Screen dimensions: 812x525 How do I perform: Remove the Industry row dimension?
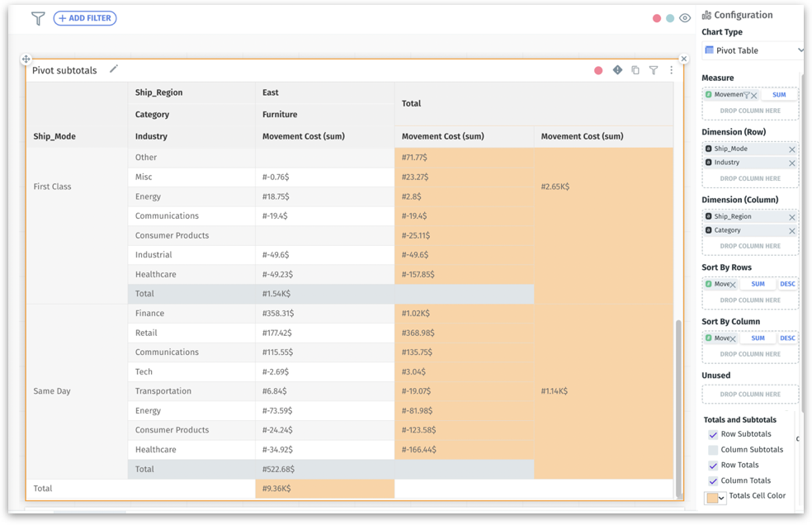tap(791, 163)
